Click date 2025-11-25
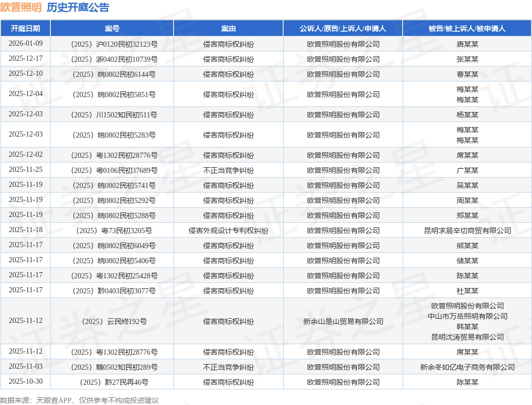The image size is (532, 405). pyautogui.click(x=26, y=170)
